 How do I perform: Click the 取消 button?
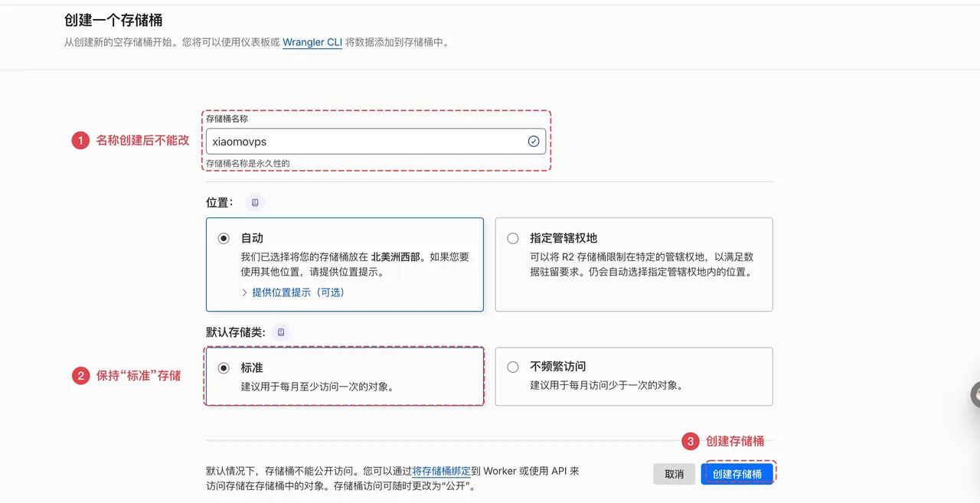pyautogui.click(x=675, y=474)
